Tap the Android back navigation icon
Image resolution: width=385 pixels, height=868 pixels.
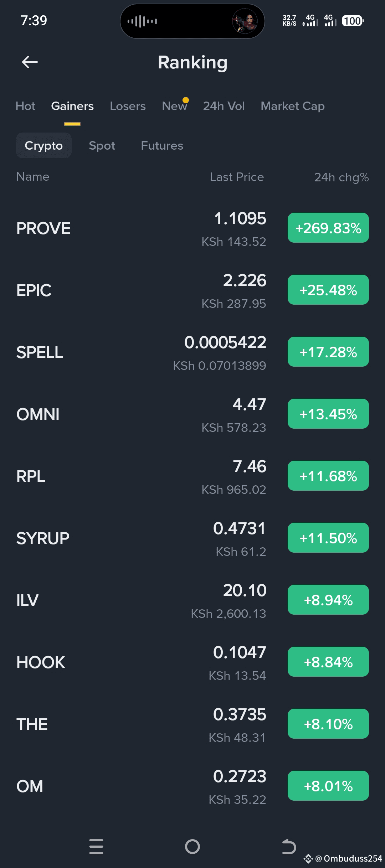(x=289, y=847)
